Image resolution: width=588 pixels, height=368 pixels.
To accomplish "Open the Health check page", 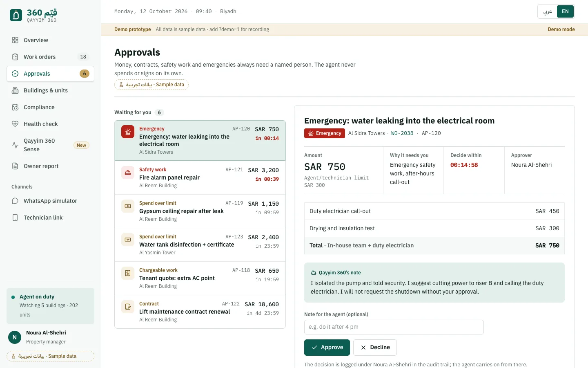I will coord(51,124).
